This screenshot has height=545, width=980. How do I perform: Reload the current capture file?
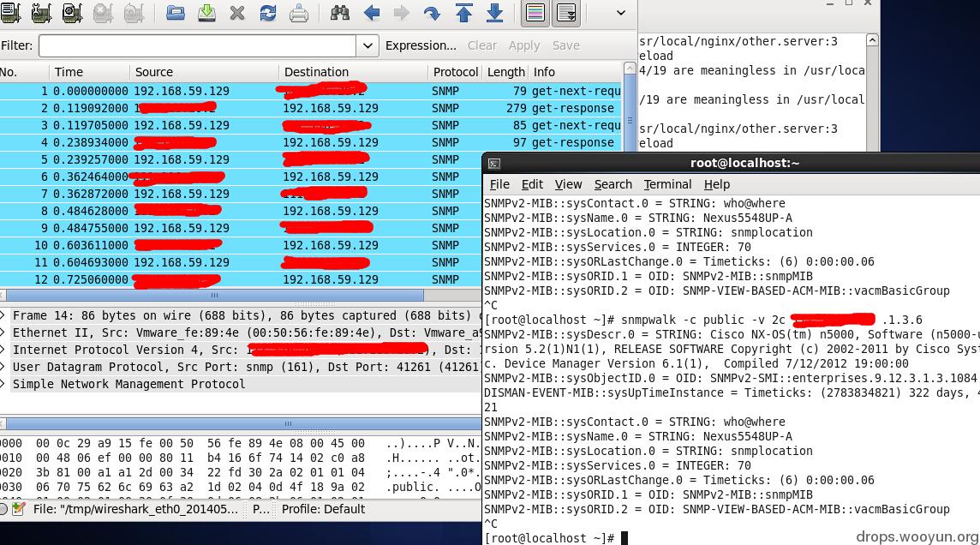click(x=268, y=13)
